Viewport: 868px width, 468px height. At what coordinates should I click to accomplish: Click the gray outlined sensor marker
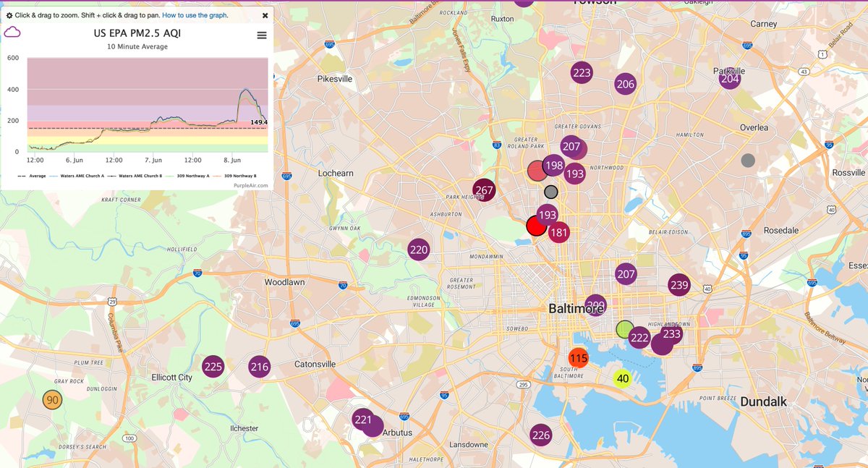(x=551, y=192)
